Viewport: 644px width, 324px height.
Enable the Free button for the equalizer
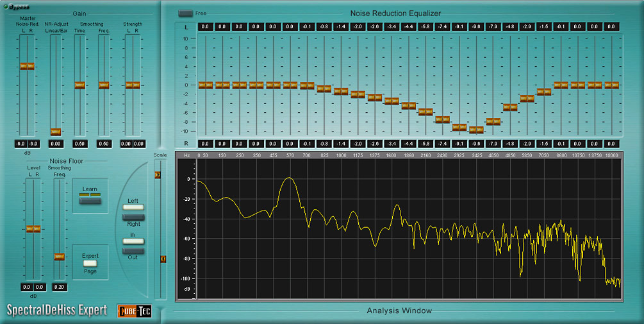(x=185, y=13)
